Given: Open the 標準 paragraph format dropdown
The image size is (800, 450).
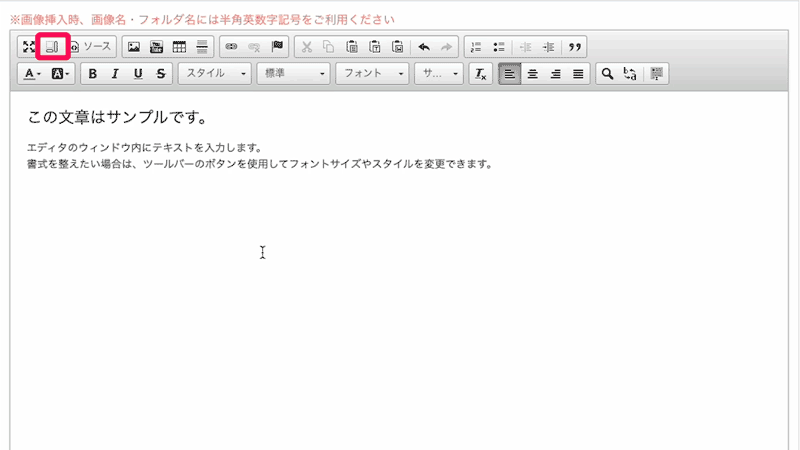Looking at the screenshot, I should coord(293,74).
